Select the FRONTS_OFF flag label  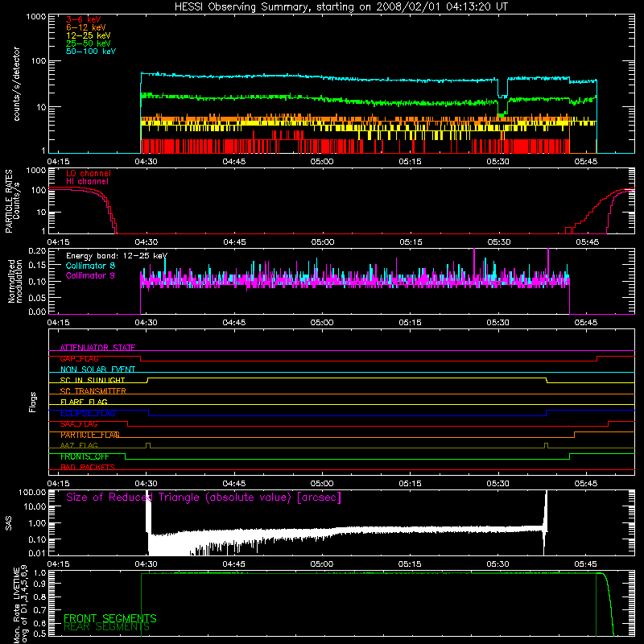85,456
